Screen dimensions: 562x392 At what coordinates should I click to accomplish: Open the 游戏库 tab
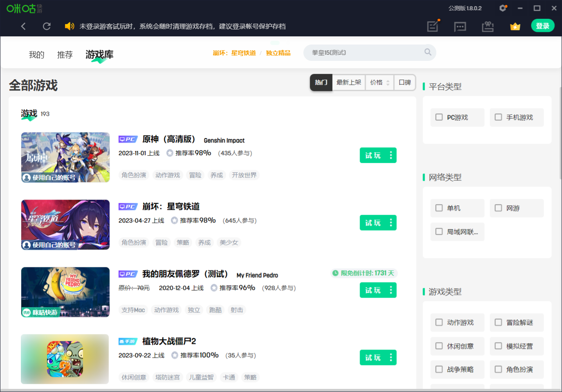point(99,55)
